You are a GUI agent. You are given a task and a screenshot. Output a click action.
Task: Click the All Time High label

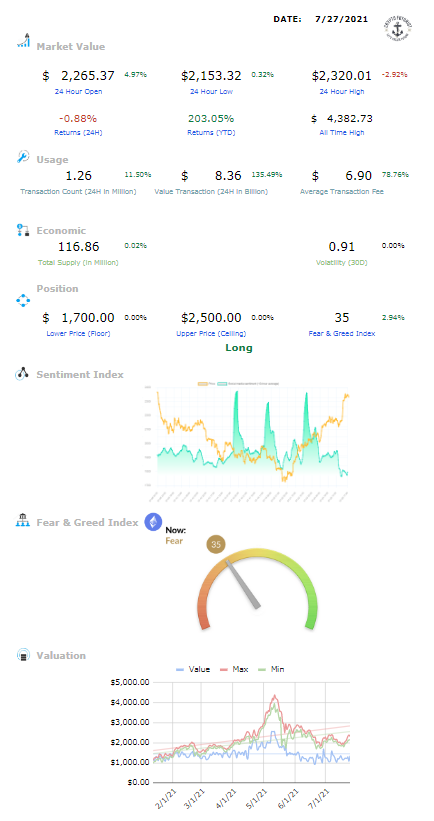point(342,132)
